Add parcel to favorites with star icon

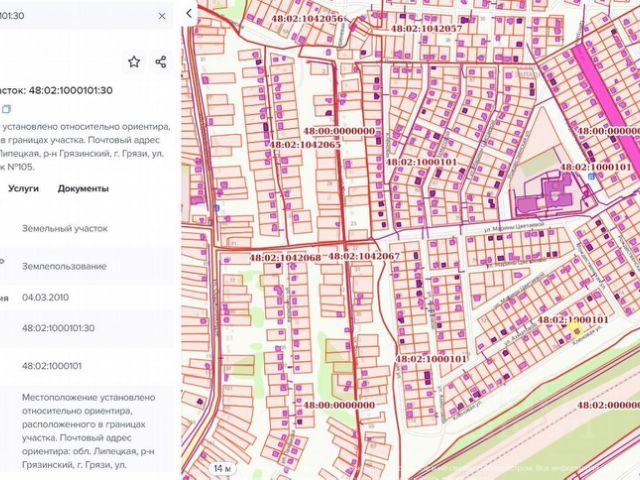pos(134,62)
